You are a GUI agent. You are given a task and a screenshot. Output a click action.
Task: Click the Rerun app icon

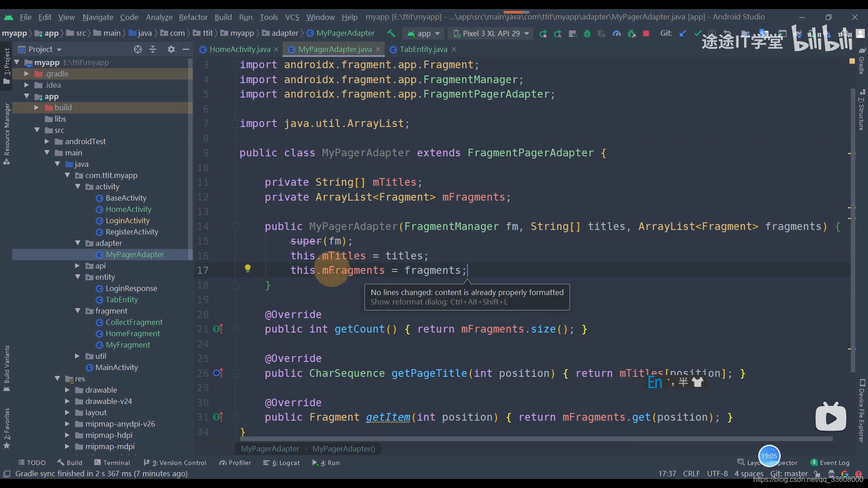click(x=543, y=33)
